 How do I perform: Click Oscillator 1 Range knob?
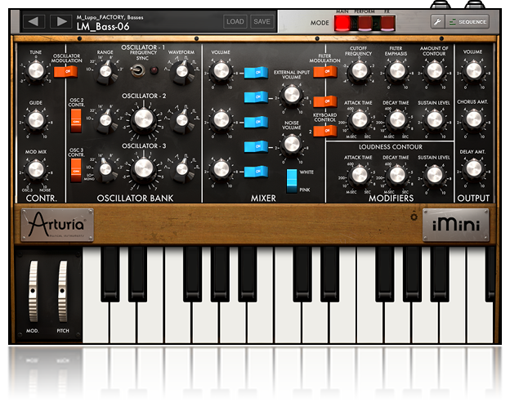click(x=105, y=71)
